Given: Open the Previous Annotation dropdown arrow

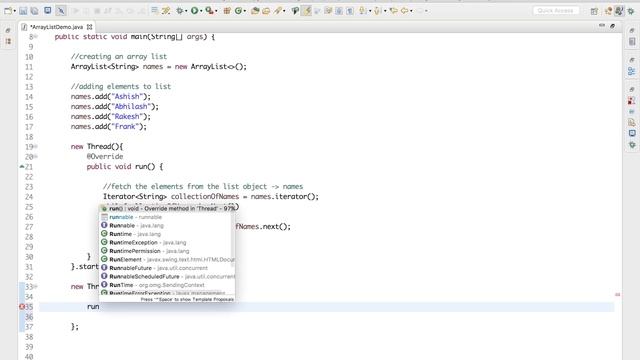Looking at the screenshot, I should [385, 11].
